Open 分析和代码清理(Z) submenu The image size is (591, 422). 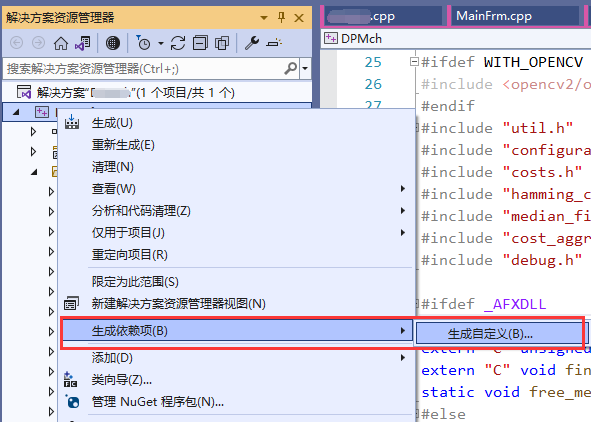[x=236, y=211]
